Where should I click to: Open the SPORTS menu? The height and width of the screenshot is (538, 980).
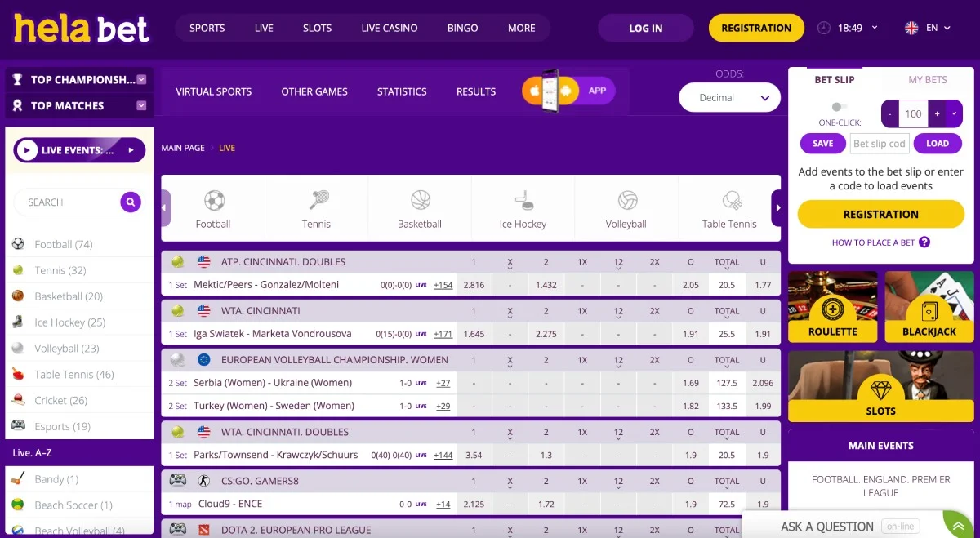pyautogui.click(x=207, y=28)
